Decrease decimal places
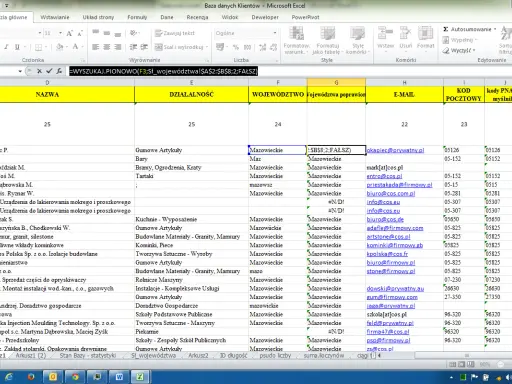The height and width of the screenshot is (384, 512). (x=273, y=47)
